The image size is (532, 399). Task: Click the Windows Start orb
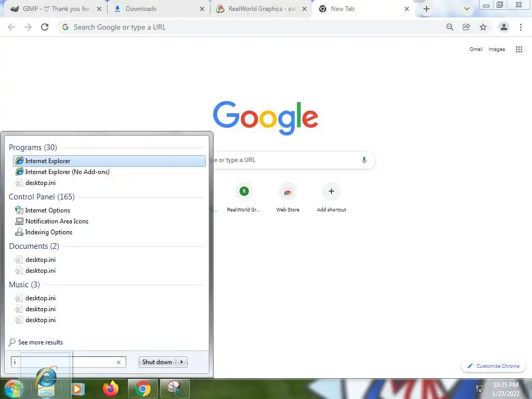click(13, 389)
